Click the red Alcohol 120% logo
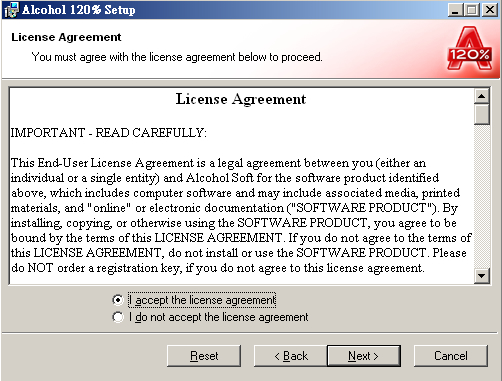 pyautogui.click(x=470, y=48)
